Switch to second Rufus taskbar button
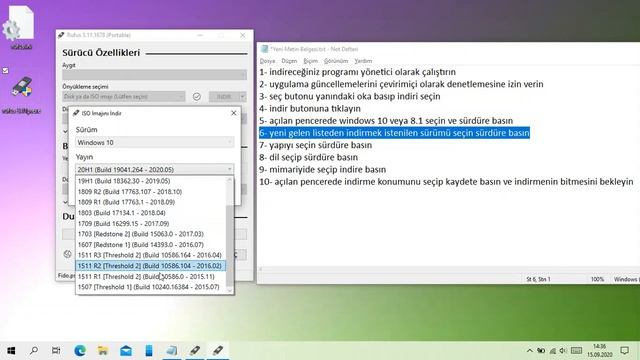This screenshot has width=640, height=360. [x=218, y=350]
